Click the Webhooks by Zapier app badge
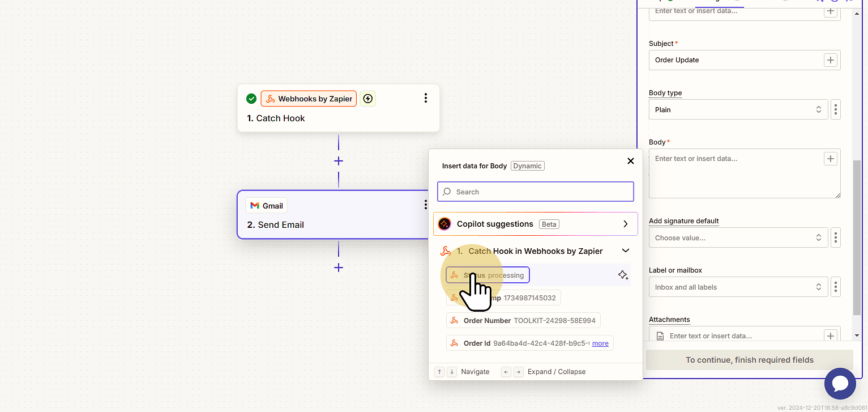Screen dimensions: 868x412 [x=309, y=99]
